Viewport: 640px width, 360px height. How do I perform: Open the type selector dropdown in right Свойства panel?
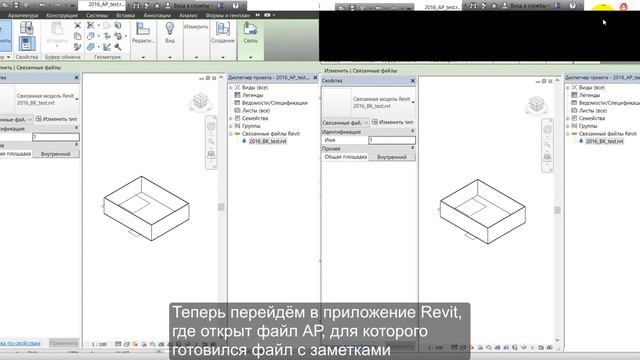[x=413, y=102]
